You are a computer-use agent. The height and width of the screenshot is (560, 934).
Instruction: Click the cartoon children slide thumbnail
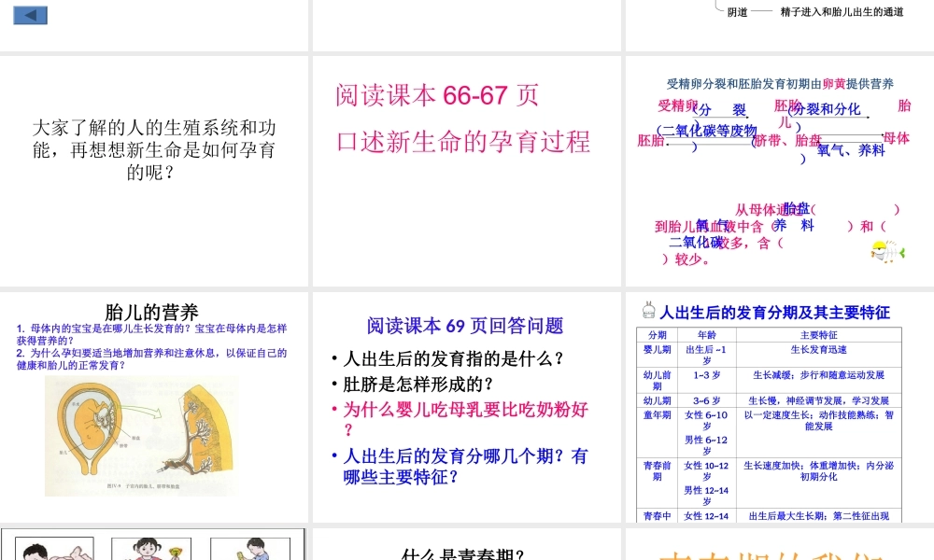point(154,544)
